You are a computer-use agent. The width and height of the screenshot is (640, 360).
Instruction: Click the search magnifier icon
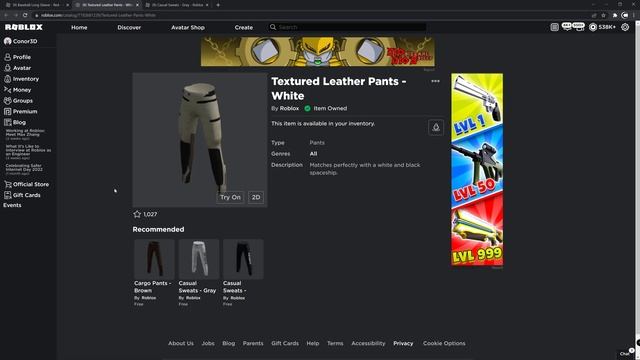tap(273, 27)
